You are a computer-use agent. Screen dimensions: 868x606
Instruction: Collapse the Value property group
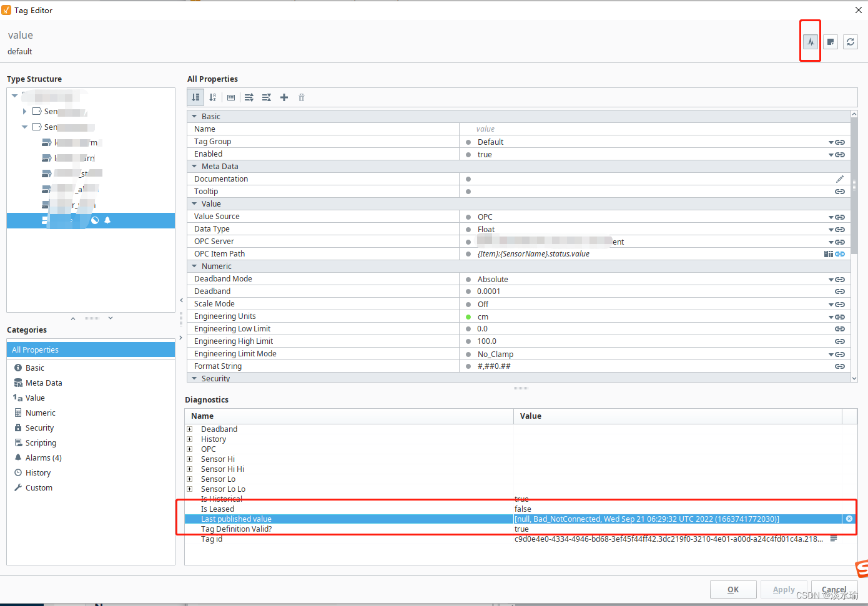click(x=194, y=204)
